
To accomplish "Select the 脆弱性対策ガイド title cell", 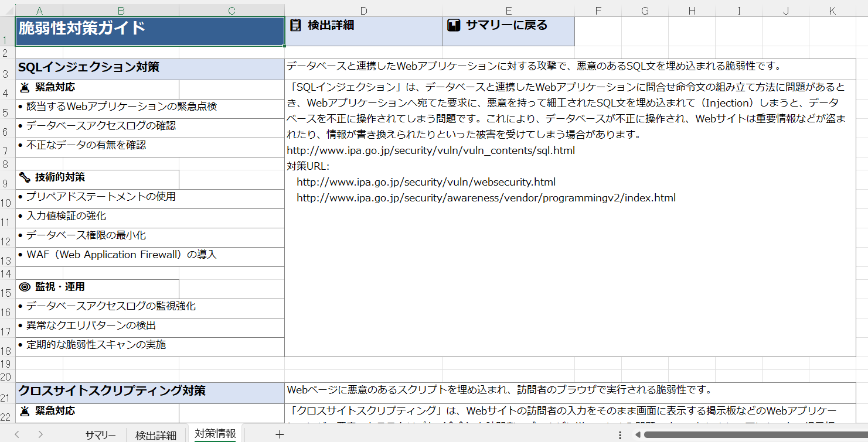I will click(x=149, y=30).
